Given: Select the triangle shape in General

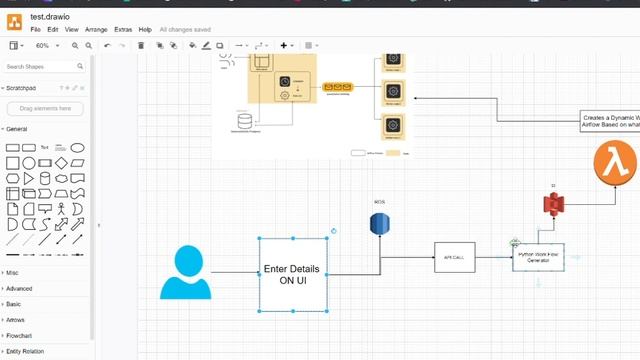Looking at the screenshot, I should tap(29, 178).
